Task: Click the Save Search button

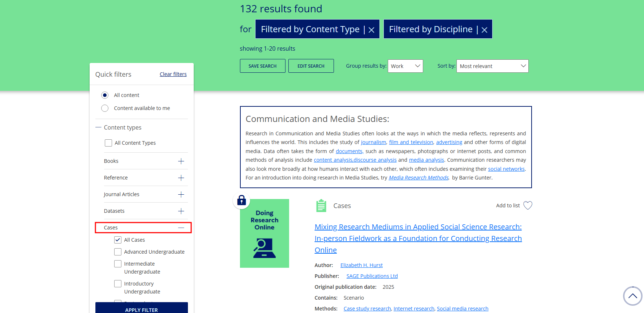Action: tap(262, 66)
